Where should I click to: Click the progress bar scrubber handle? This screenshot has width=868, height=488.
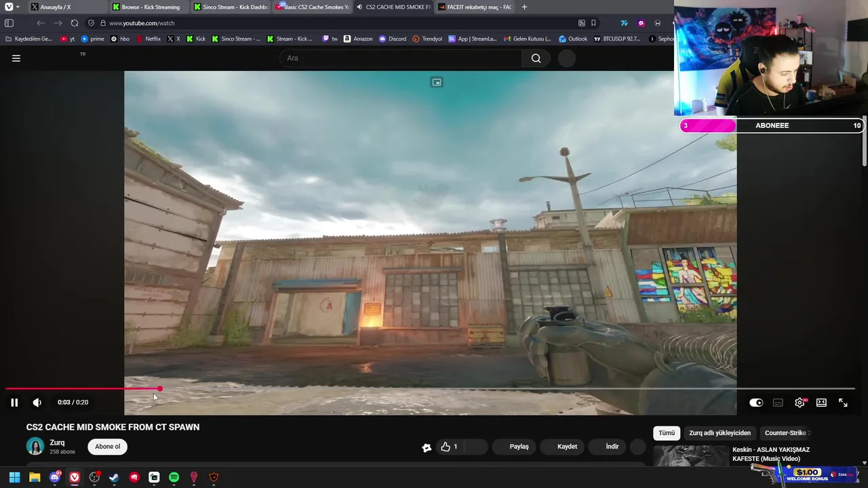159,388
